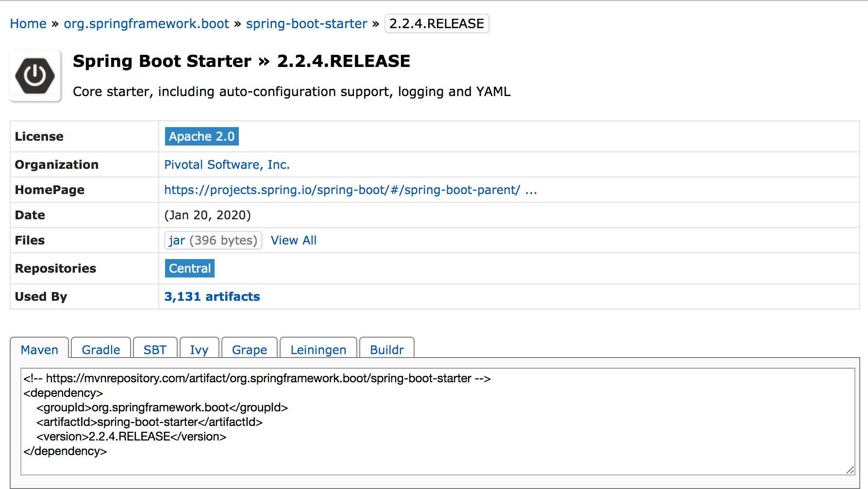The width and height of the screenshot is (868, 489).
Task: Click inside the Maven dependency snippet textarea
Action: click(437, 422)
